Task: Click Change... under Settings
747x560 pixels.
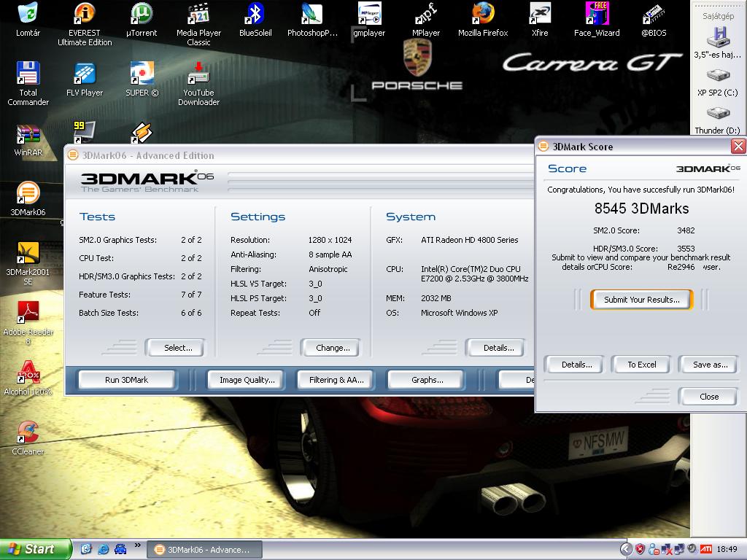Action: tap(330, 348)
